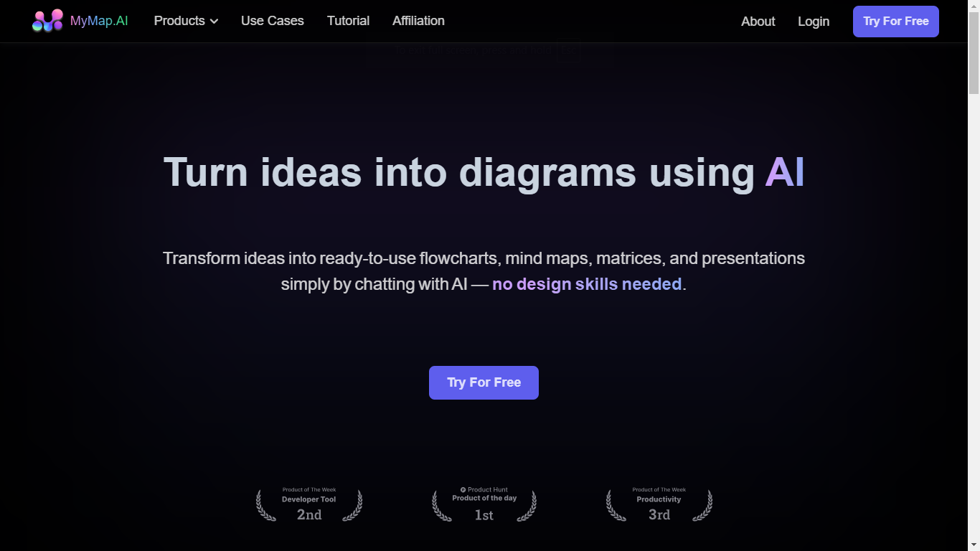The width and height of the screenshot is (980, 551).
Task: Open the Tutorial nav link
Action: pyautogui.click(x=348, y=21)
